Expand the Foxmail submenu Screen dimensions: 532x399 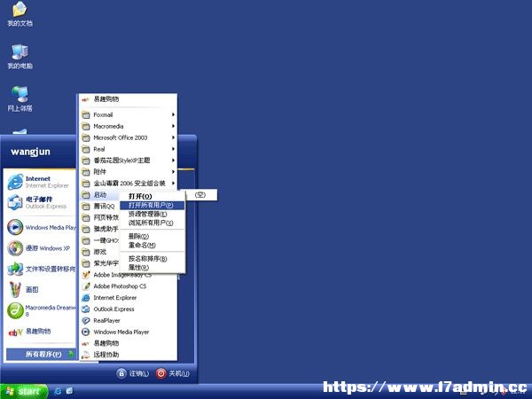click(129, 114)
